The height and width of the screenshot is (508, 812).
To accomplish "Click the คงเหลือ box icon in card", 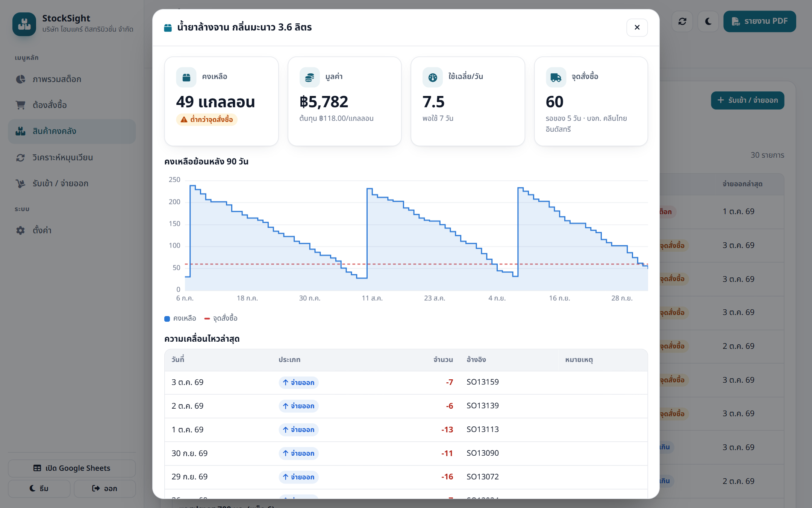I will point(186,77).
